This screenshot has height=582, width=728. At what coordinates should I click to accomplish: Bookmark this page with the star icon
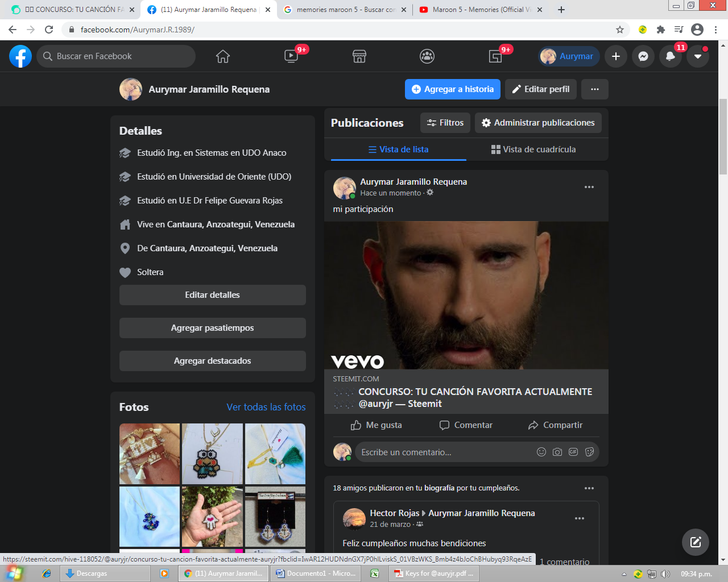(620, 30)
